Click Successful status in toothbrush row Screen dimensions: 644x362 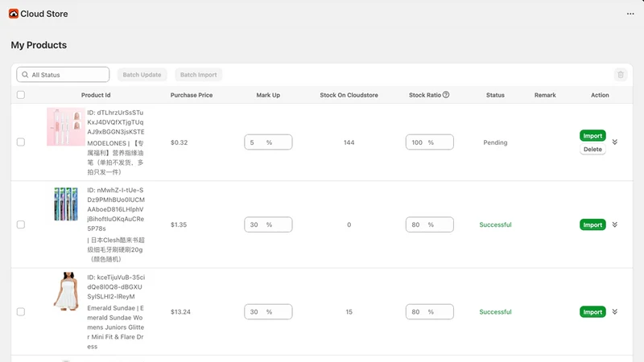[495, 224]
